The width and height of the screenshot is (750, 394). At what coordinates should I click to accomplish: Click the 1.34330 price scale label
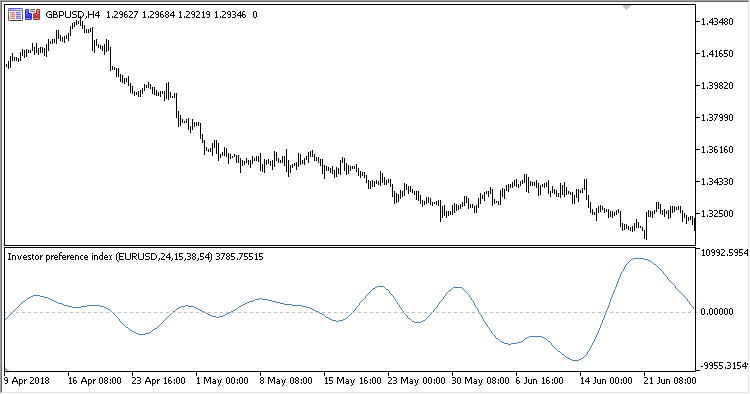pyautogui.click(x=717, y=182)
